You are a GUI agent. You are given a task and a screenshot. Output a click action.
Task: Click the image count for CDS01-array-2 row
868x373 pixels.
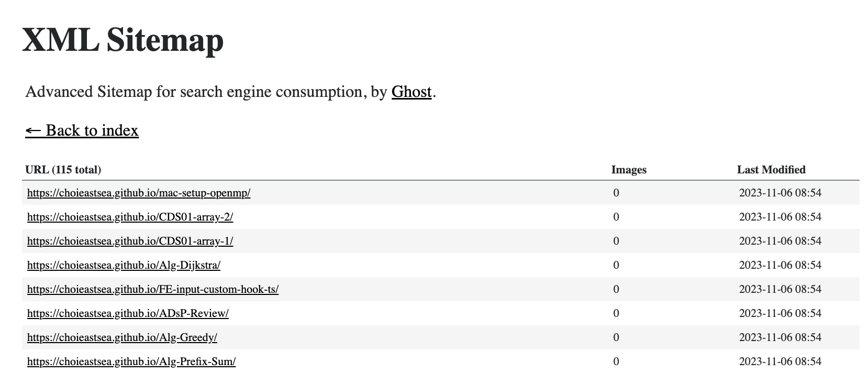(x=616, y=217)
